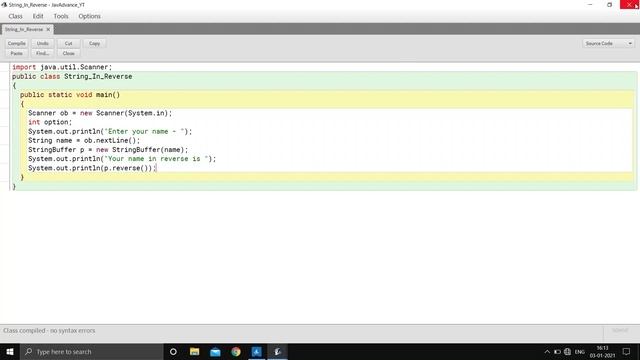Click the BlueJ window title icon
The image size is (640, 360).
[4, 5]
